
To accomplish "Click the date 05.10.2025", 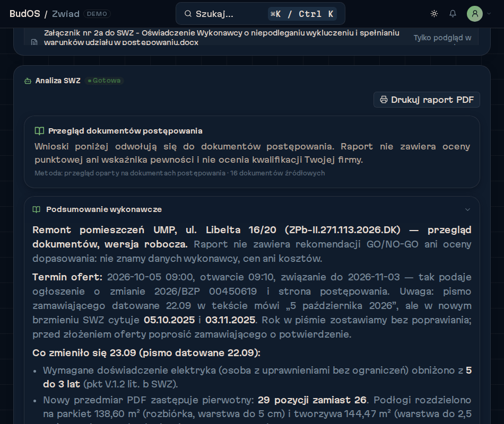I will 169,320.
